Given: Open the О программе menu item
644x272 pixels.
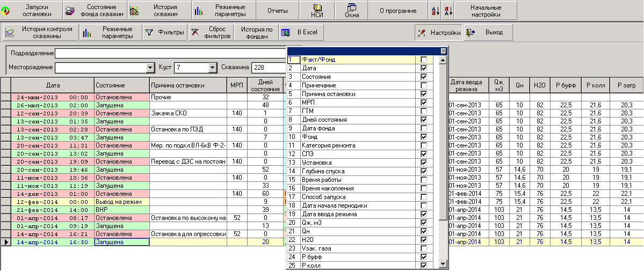Looking at the screenshot, I should point(398,11).
